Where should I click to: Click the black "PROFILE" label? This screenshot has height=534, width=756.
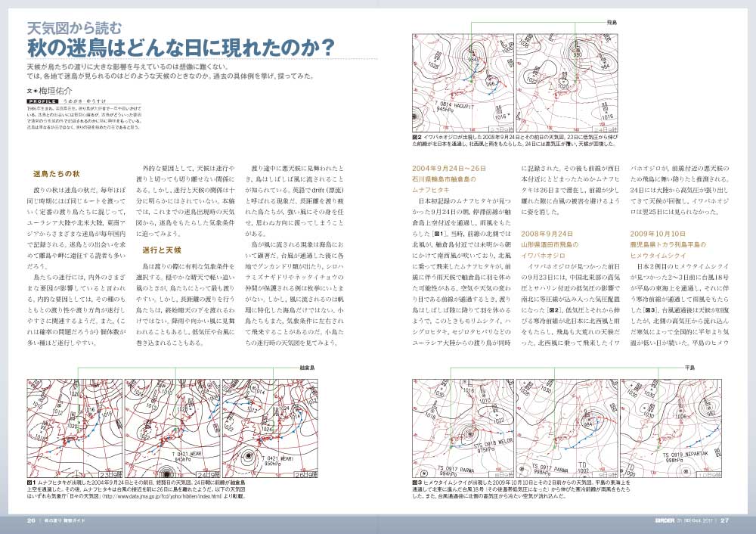43,102
